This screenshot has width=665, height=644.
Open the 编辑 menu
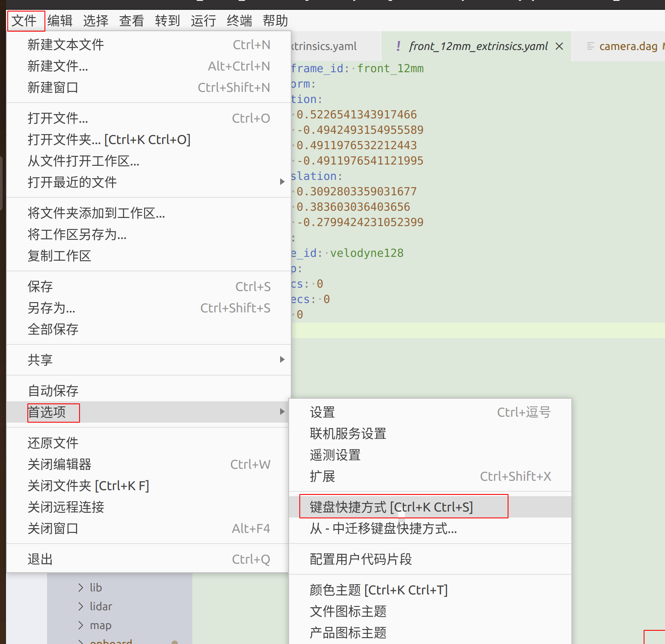pos(60,21)
